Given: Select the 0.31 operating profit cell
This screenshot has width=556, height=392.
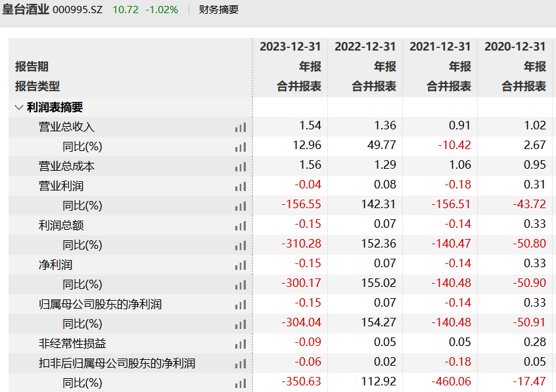Looking at the screenshot, I should point(535,185).
